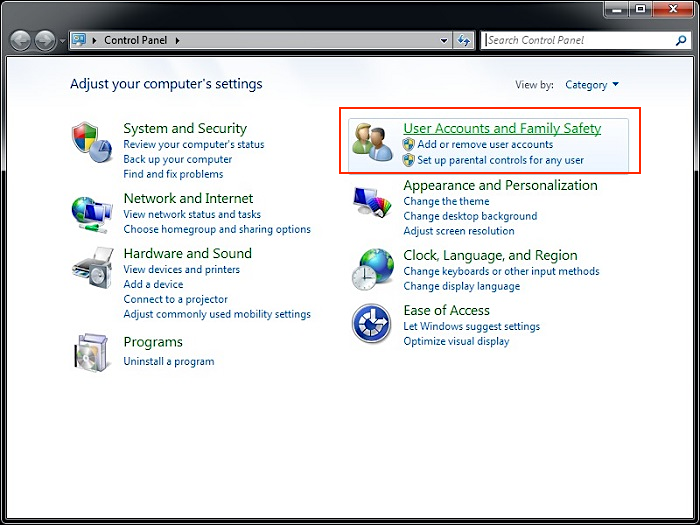Open Programs category heading
Viewport: 700px width, 525px height.
153,342
